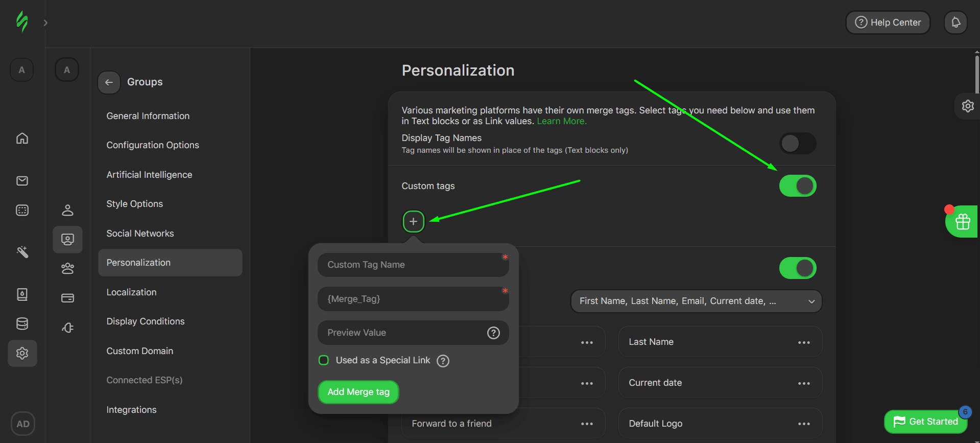Open General Information settings
The height and width of the screenshot is (443, 980).
[x=170, y=116]
